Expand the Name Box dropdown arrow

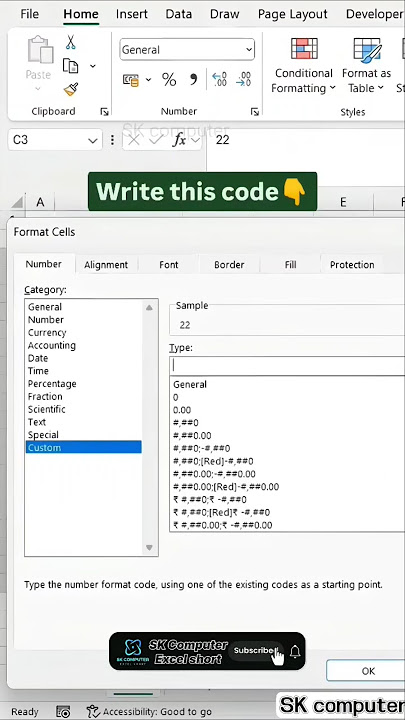click(93, 141)
